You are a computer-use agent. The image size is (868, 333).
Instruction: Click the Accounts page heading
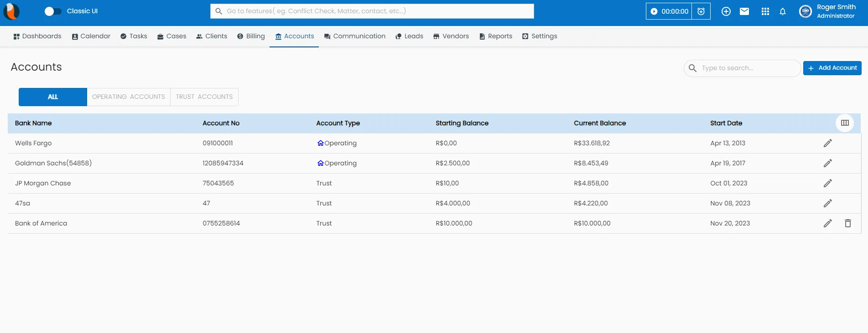click(x=36, y=67)
